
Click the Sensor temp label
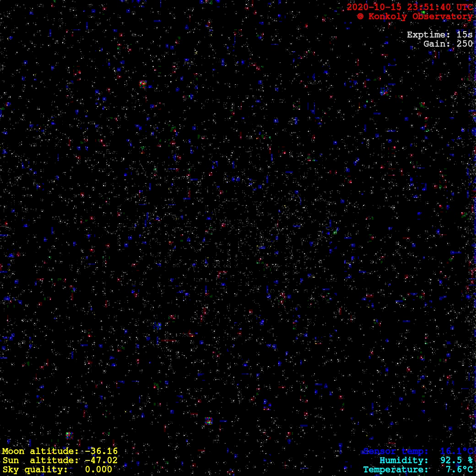(x=396, y=451)
